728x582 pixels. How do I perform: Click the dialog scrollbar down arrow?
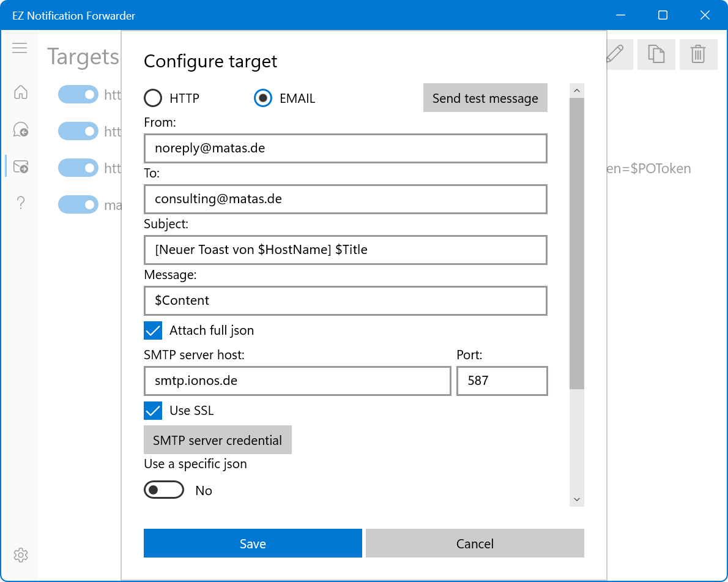(577, 499)
